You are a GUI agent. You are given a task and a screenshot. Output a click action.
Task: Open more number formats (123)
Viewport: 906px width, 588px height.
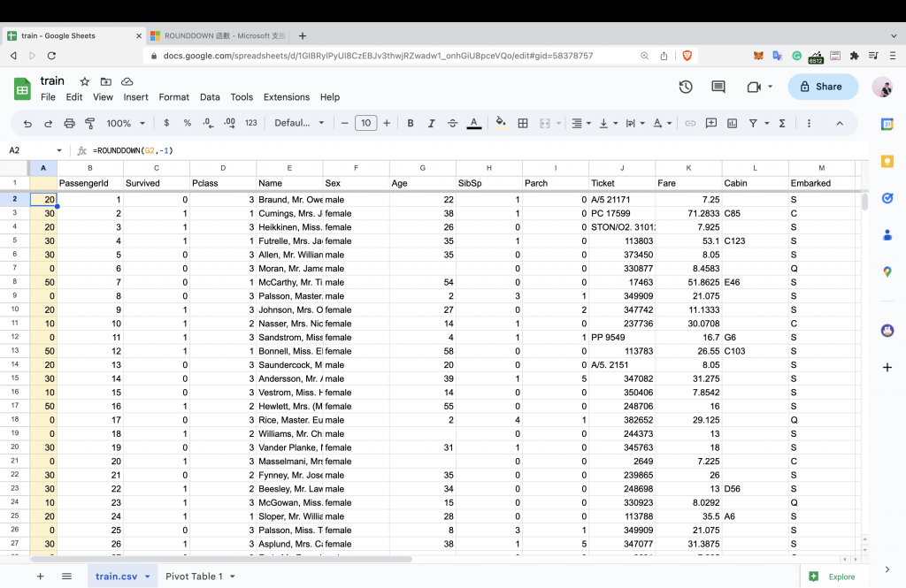pos(250,123)
